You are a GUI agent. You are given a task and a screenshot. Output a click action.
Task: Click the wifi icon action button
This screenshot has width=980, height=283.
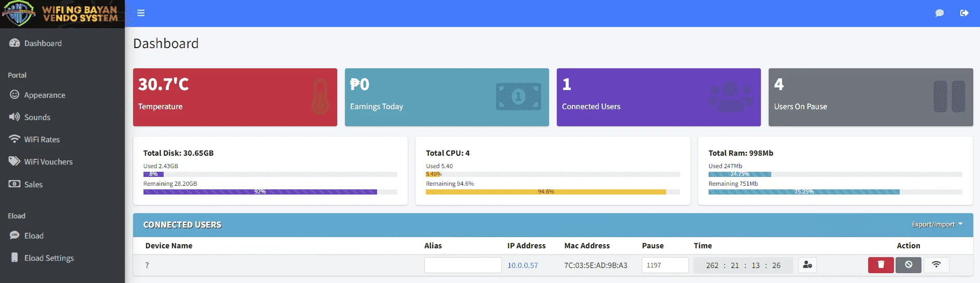[936, 265]
